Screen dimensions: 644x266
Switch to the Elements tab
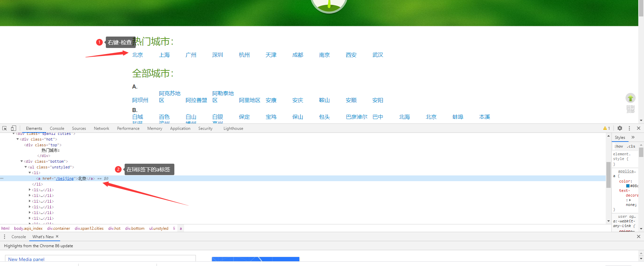34,128
